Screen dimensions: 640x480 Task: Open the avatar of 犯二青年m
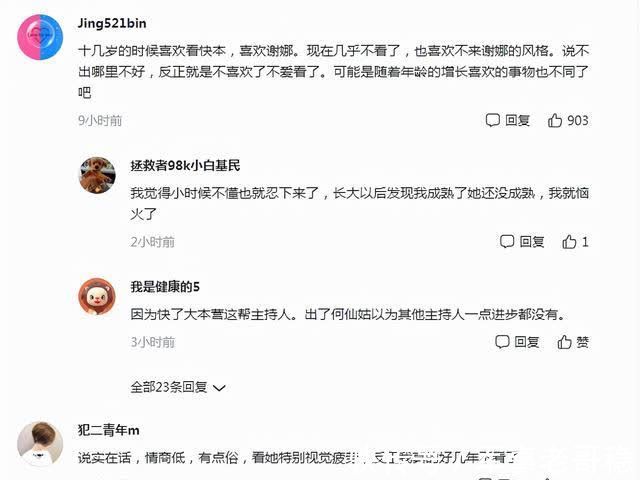point(40,444)
